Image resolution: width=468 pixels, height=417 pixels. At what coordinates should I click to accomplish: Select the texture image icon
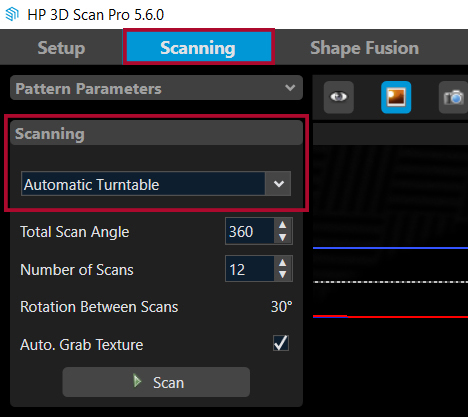(396, 97)
